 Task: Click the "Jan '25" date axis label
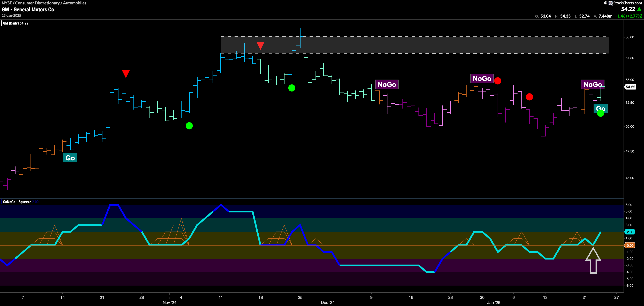click(493, 302)
